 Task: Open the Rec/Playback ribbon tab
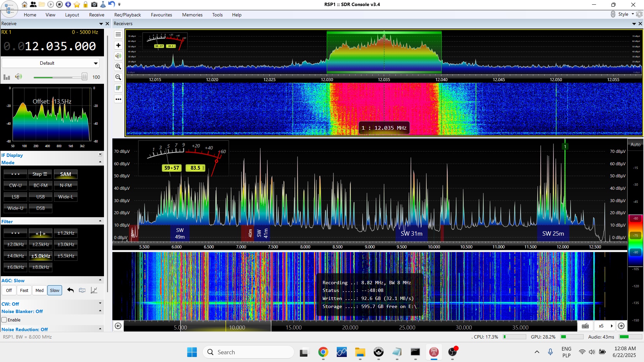pyautogui.click(x=127, y=15)
